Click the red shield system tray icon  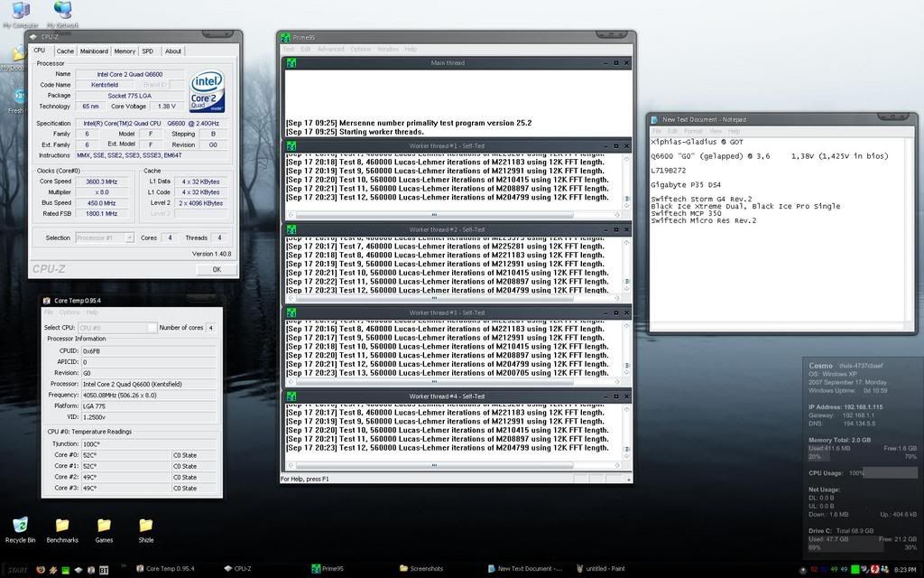coord(875,569)
